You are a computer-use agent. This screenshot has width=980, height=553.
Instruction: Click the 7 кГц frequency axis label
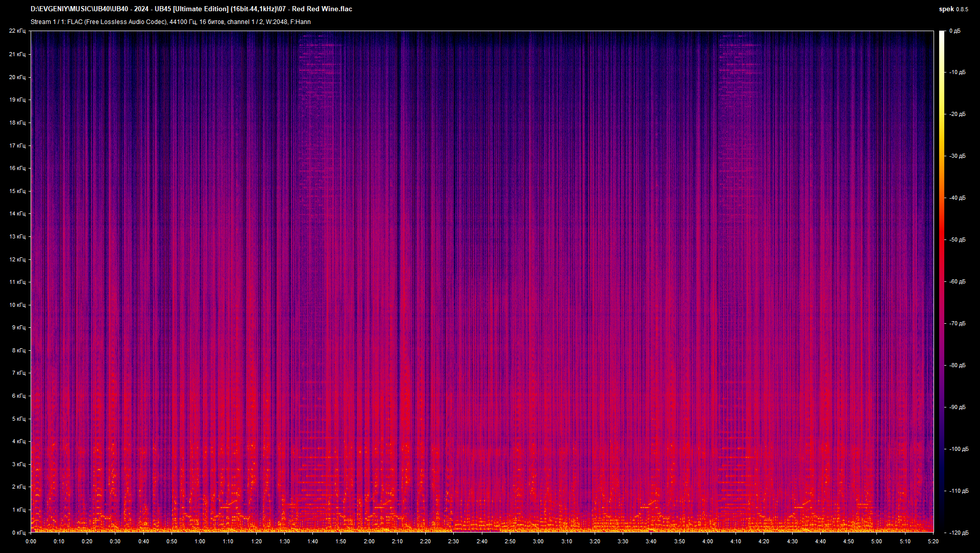pyautogui.click(x=19, y=373)
